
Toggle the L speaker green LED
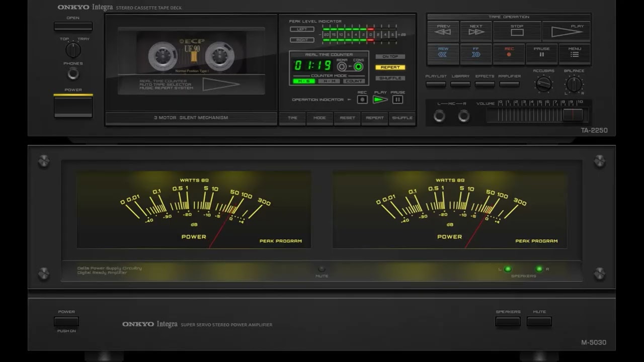[x=508, y=269]
